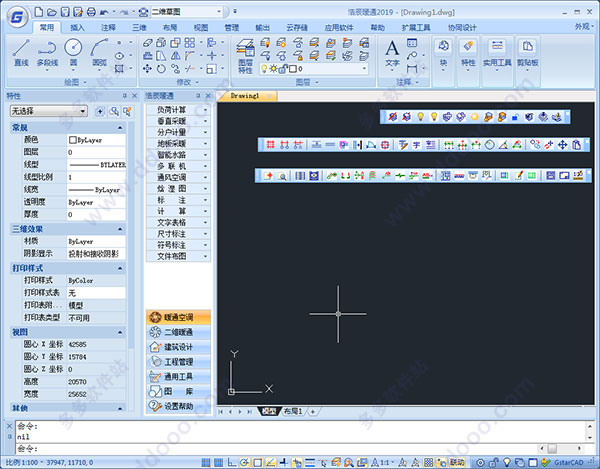This screenshot has height=469, width=600.
Task: Select the rotate tool in 修改 panel
Action: point(161,69)
